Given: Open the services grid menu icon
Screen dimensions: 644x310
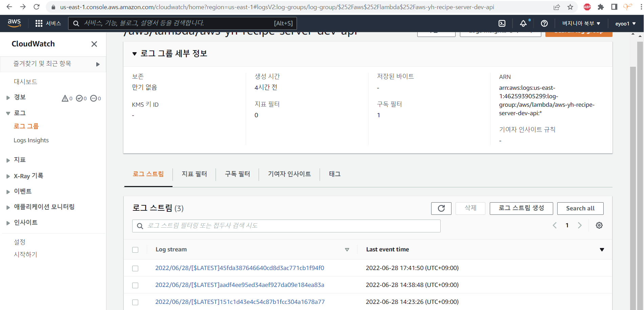Looking at the screenshot, I should 39,23.
